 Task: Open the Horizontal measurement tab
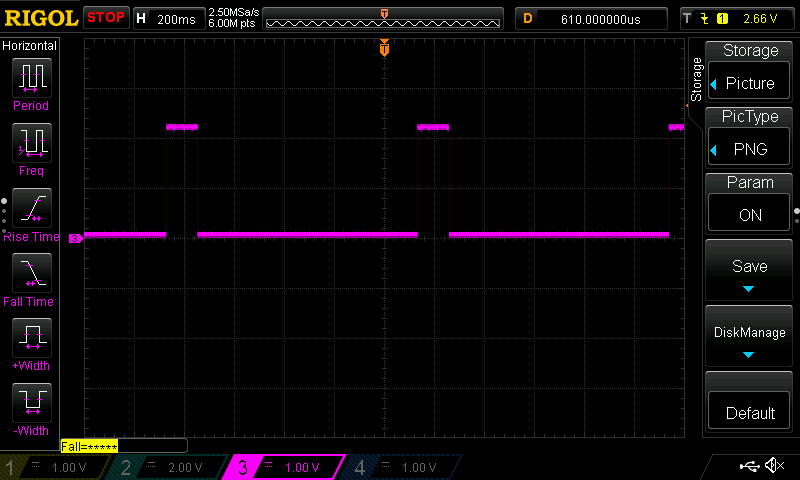click(x=30, y=45)
